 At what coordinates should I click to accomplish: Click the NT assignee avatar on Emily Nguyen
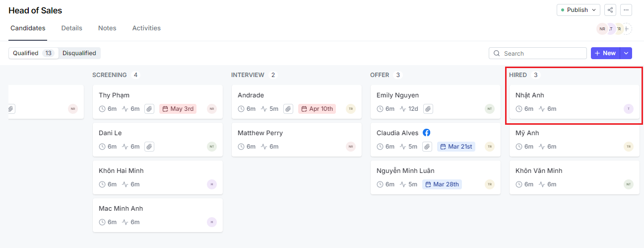(x=490, y=109)
